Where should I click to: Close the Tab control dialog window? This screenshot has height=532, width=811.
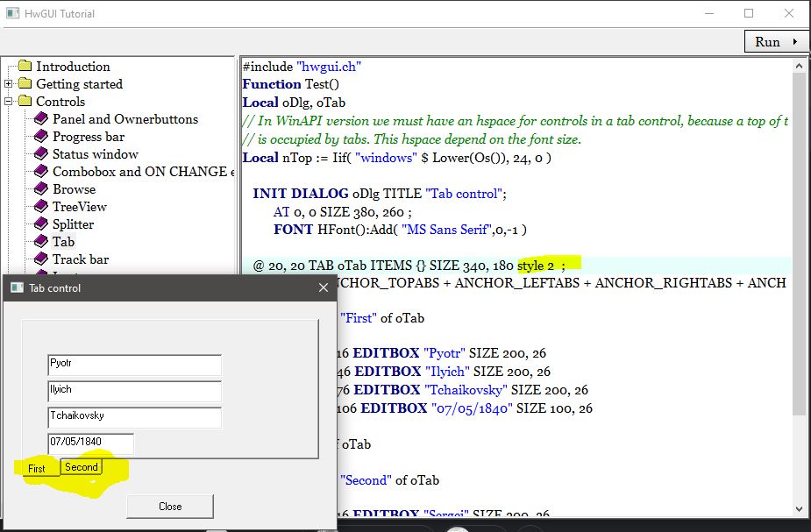click(x=323, y=287)
